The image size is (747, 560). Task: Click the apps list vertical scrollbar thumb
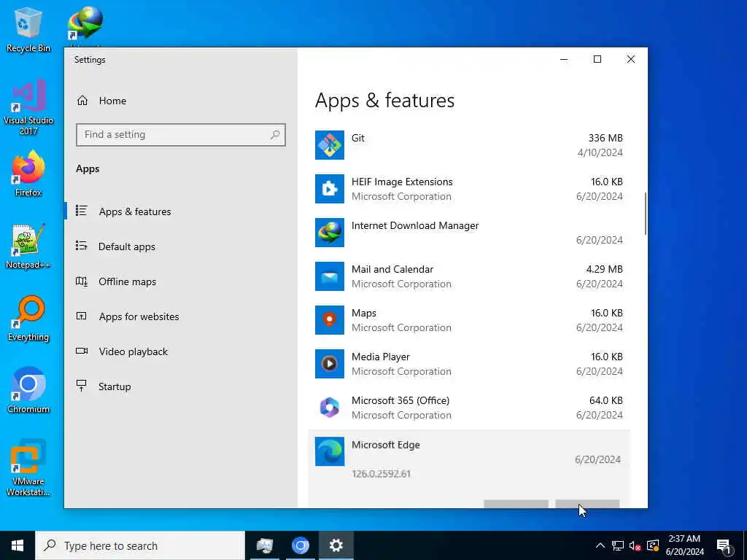pos(646,214)
